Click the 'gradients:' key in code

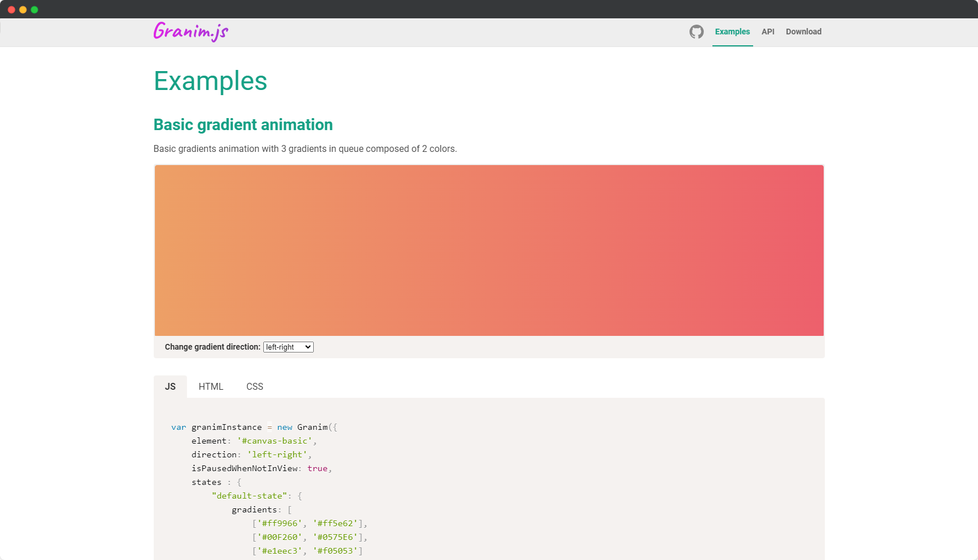point(256,510)
